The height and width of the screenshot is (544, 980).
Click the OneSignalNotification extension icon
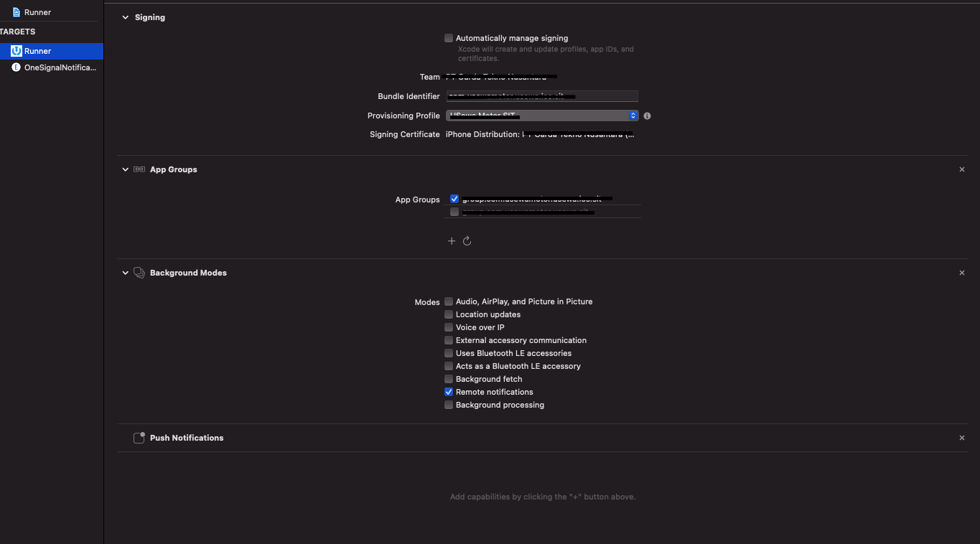tap(17, 67)
